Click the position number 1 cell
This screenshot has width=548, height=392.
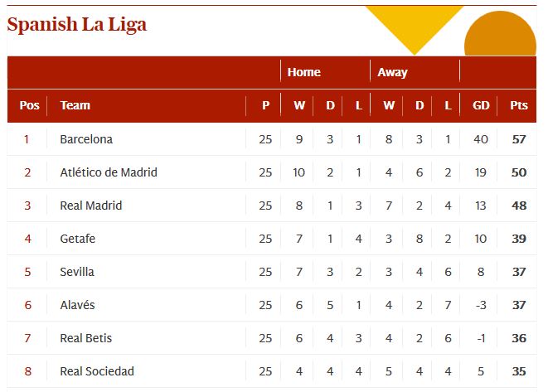click(27, 139)
